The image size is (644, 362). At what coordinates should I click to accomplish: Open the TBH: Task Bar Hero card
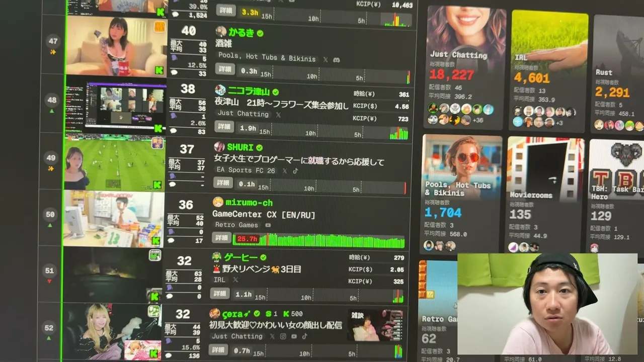[x=616, y=196]
